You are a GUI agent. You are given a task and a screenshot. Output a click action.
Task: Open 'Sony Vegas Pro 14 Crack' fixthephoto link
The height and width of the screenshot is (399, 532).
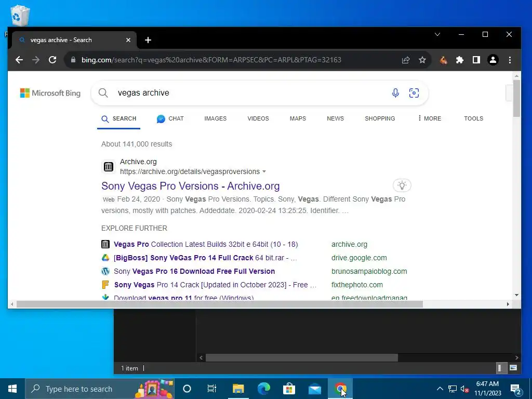click(215, 285)
